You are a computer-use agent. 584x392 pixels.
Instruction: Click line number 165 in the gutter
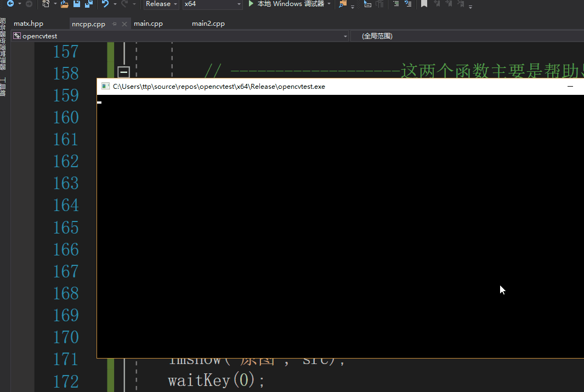click(x=66, y=228)
